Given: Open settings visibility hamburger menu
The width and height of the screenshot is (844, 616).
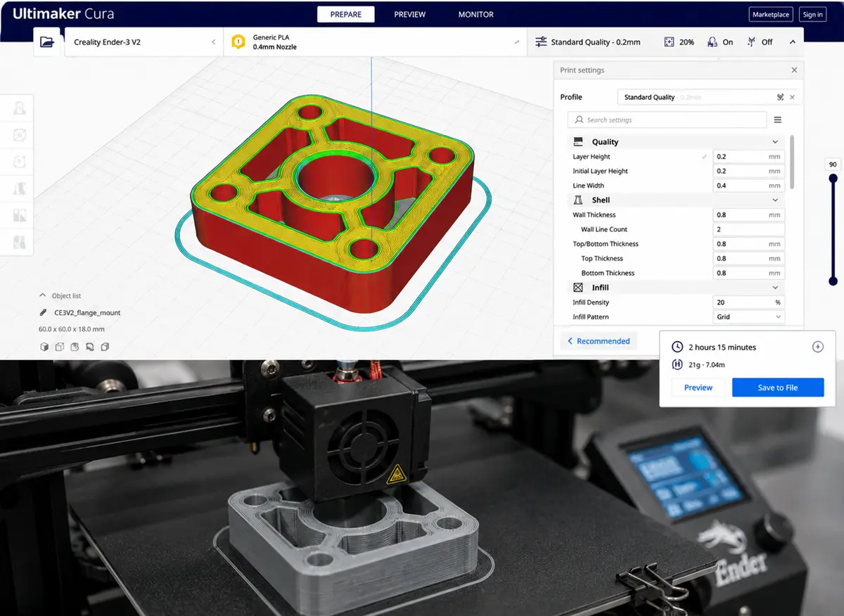Looking at the screenshot, I should tap(778, 120).
